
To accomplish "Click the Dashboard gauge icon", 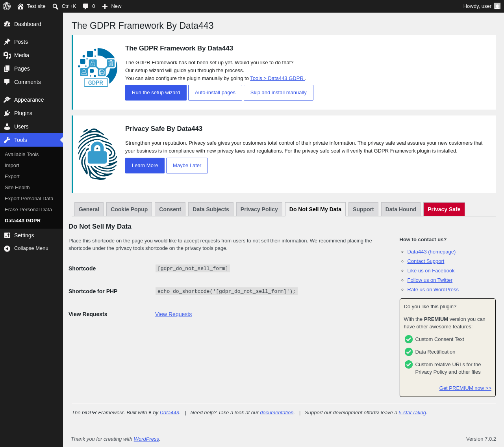I will tap(7, 24).
